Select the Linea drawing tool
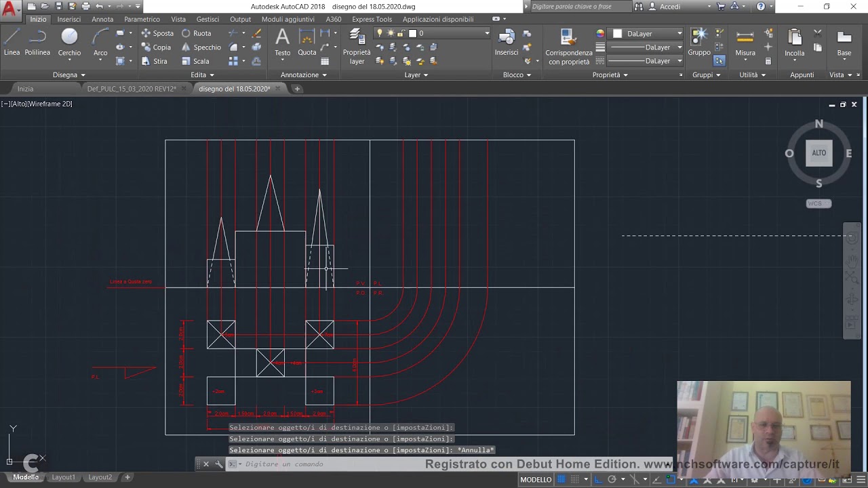The image size is (868, 488). click(x=12, y=43)
